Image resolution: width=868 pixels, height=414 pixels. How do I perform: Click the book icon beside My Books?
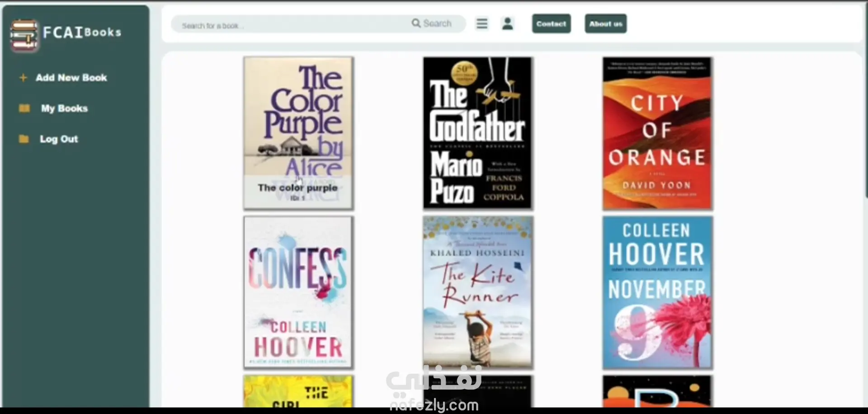coord(24,108)
